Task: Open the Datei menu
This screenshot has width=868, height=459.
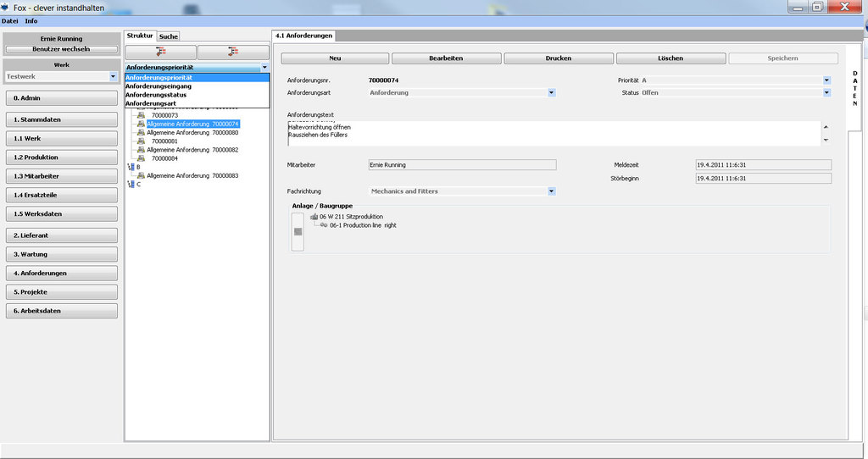Action: click(x=10, y=20)
